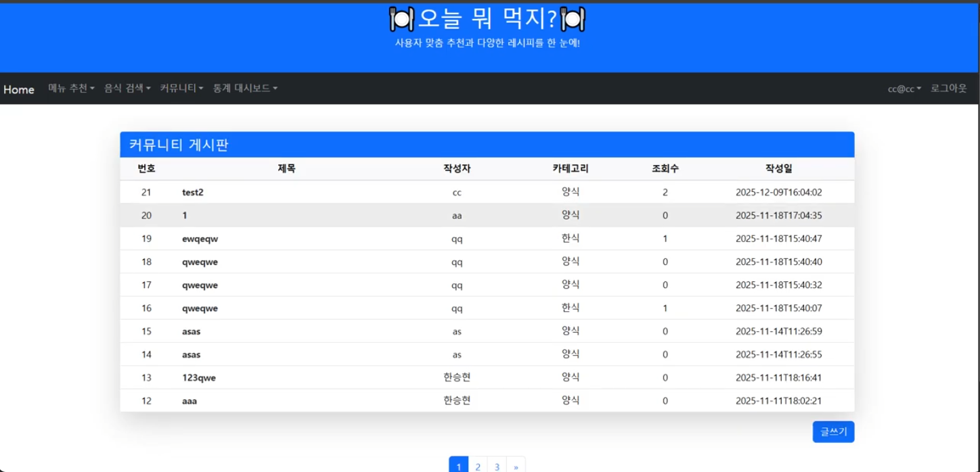Open the cc@cc account dropdown
Image resolution: width=980 pixels, height=472 pixels.
click(x=904, y=89)
